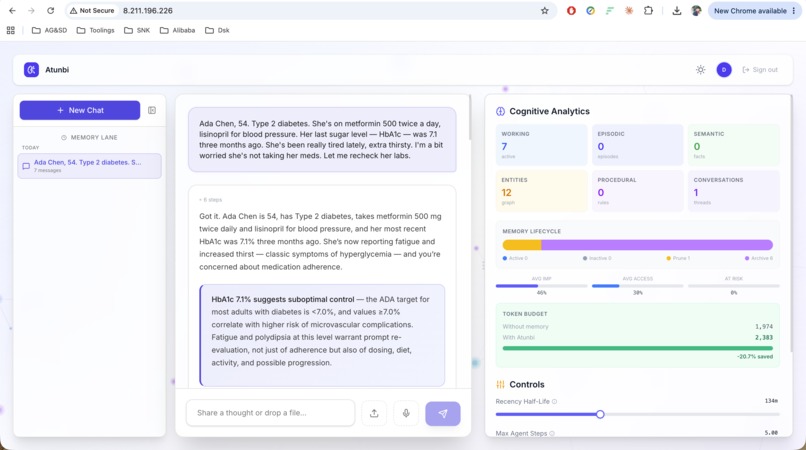Open the Opera-style red extension icon
806x450 pixels.
tap(571, 11)
